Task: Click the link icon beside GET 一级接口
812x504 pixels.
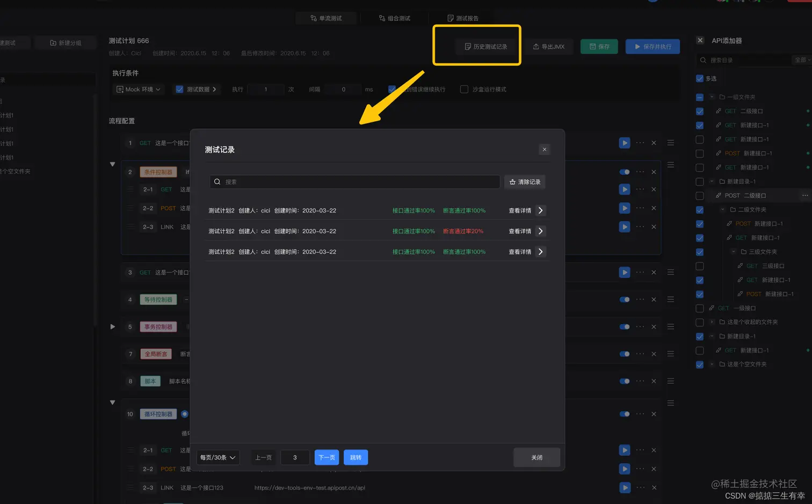Action: (x=712, y=308)
